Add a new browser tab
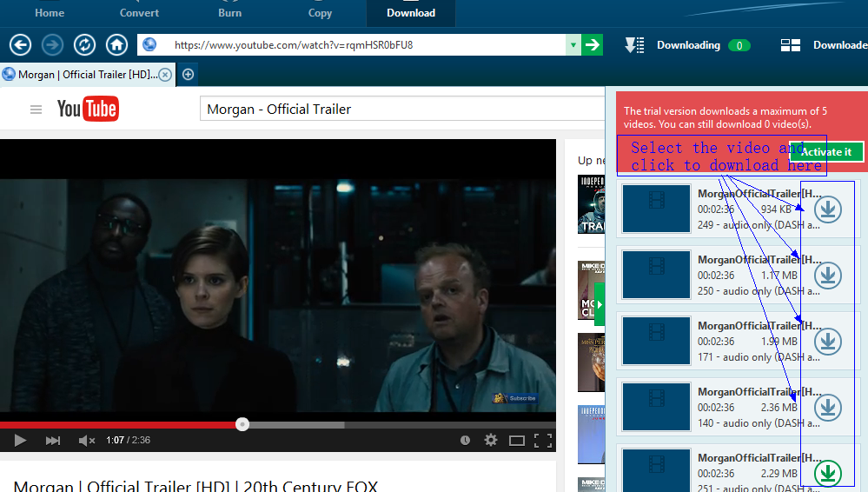This screenshot has width=868, height=492. click(x=189, y=74)
